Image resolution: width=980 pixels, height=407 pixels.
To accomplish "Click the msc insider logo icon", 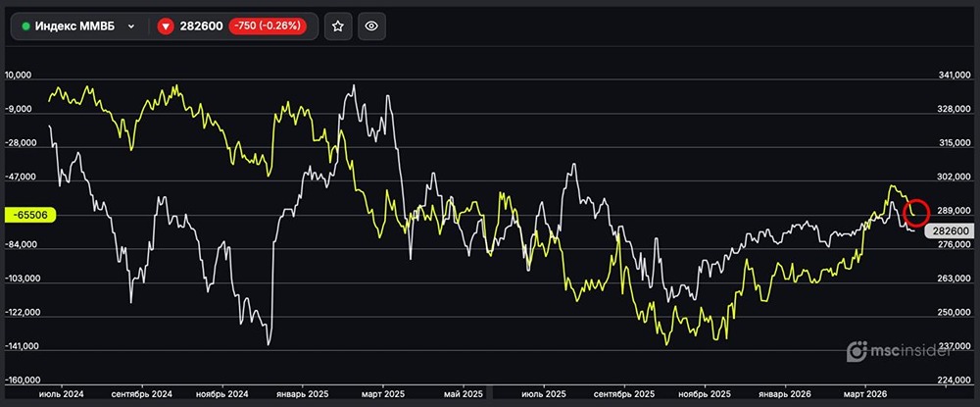I will 857,351.
